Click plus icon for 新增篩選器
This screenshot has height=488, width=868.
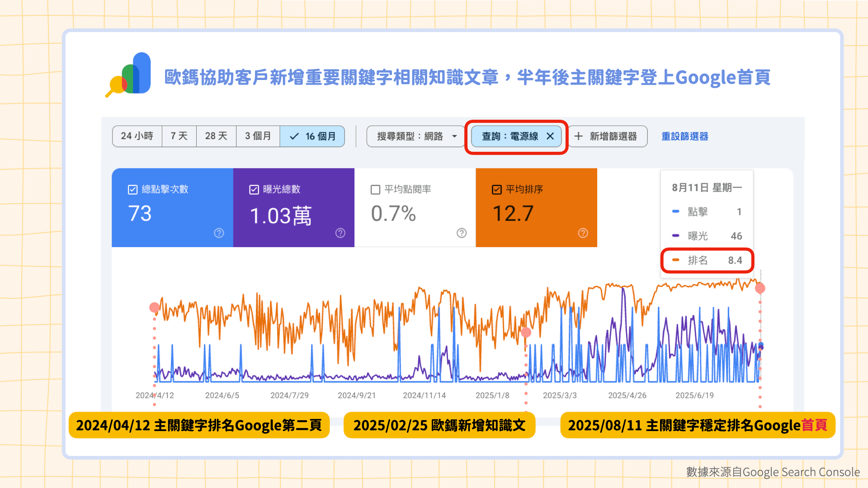pyautogui.click(x=578, y=136)
